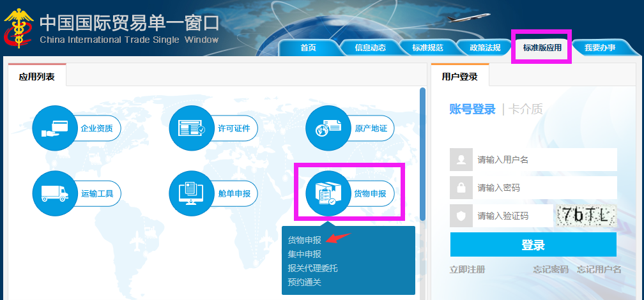
Task: Switch to 账号登录 login mode
Action: [472, 109]
